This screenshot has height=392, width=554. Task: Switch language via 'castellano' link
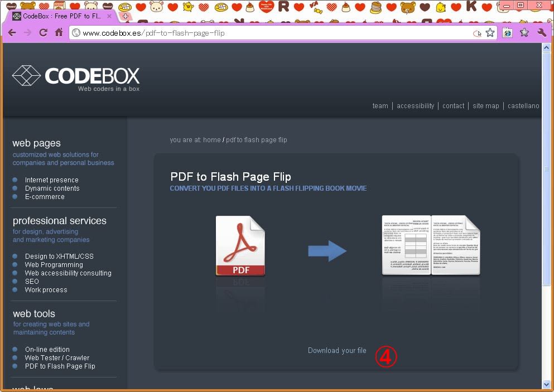[x=523, y=106]
